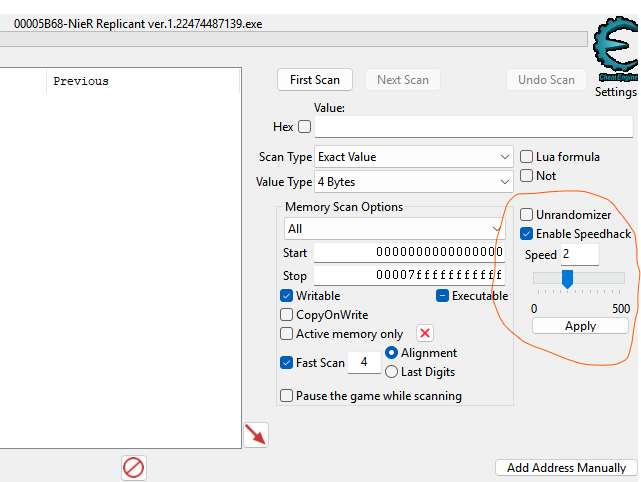Click the Stop address field
Image resolution: width=641 pixels, height=482 pixels.
click(x=409, y=275)
